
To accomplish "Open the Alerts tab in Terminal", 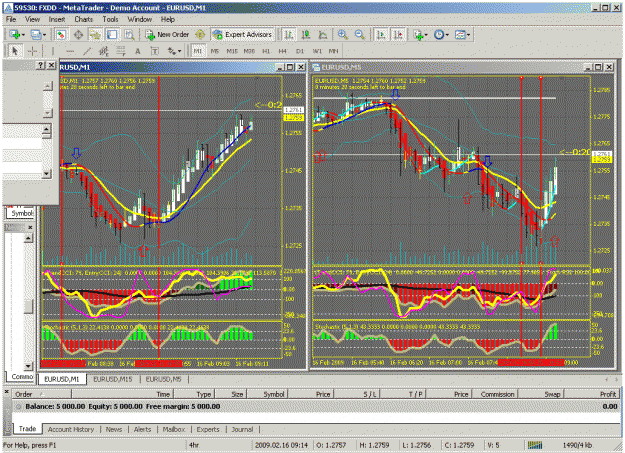I will 142,429.
